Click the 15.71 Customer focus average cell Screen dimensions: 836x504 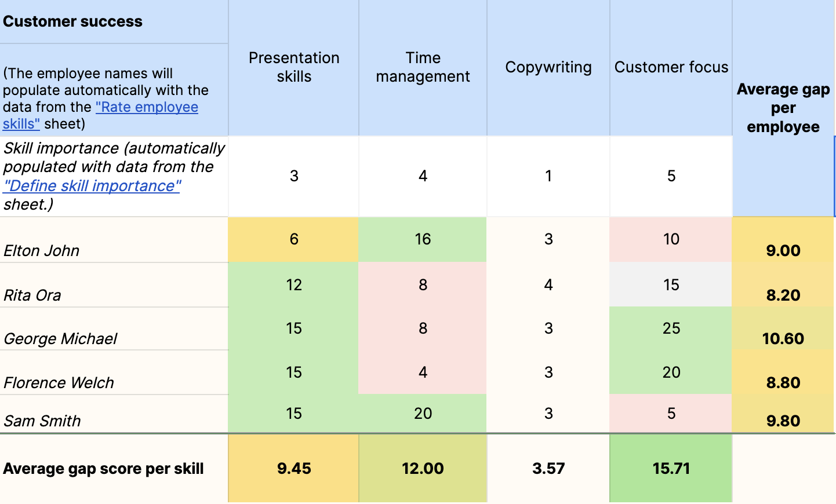pyautogui.click(x=671, y=468)
